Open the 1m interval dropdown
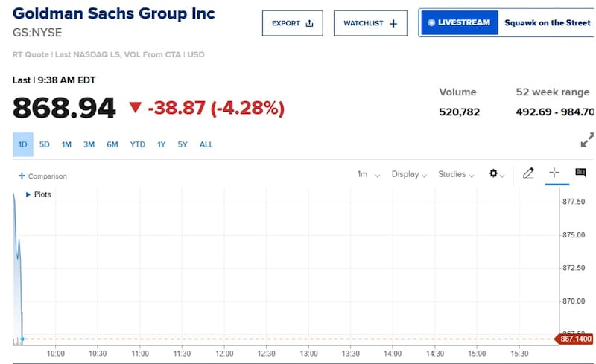The image size is (596, 364). 368,174
